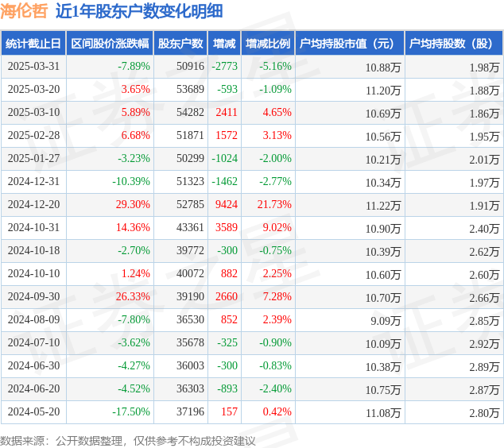Viewport: 504px width, 448px height.
Task: Click the date cell 2024-10-31
Action: [33, 228]
